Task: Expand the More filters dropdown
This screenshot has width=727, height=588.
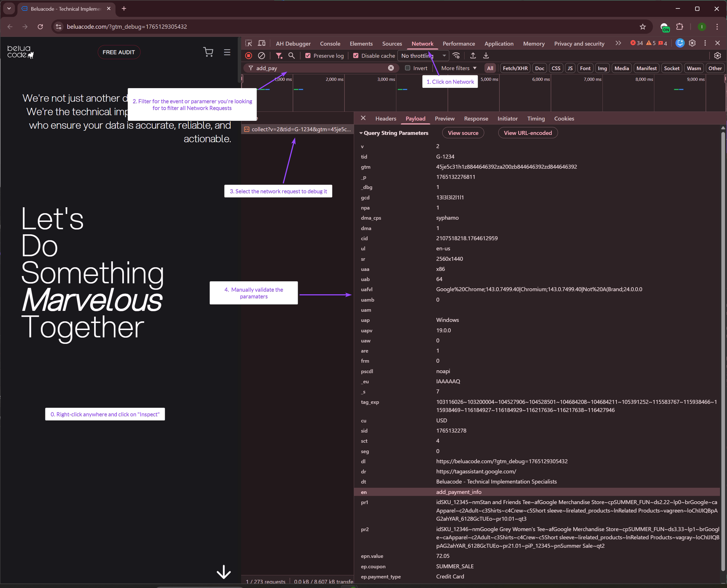Action: (x=459, y=68)
